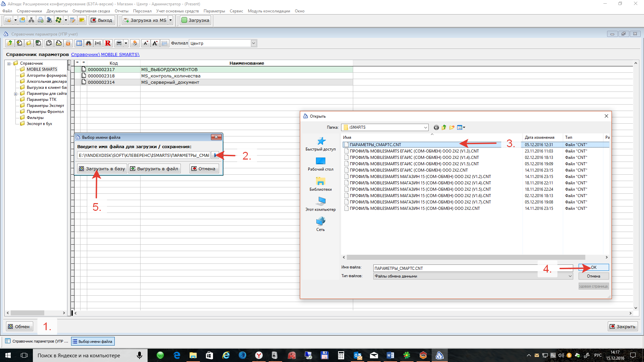
Task: Click the yellow new-folder icon in reference toolbar
Action: coord(29,43)
